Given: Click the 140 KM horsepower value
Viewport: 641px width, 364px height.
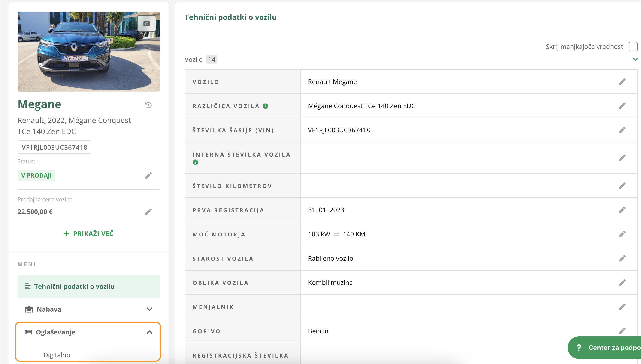Looking at the screenshot, I should coord(354,234).
